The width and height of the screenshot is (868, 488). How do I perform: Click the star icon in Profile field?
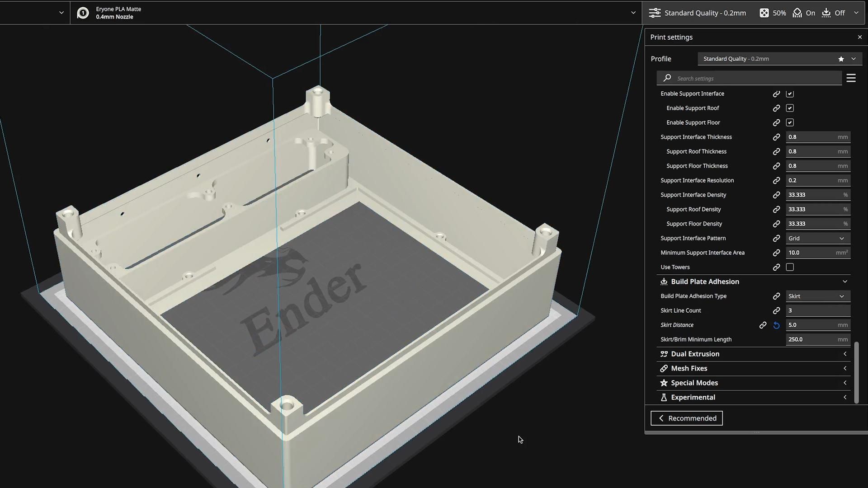(841, 59)
